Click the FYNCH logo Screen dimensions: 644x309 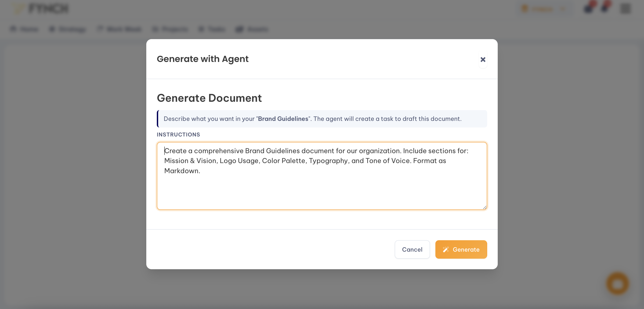pos(41,8)
